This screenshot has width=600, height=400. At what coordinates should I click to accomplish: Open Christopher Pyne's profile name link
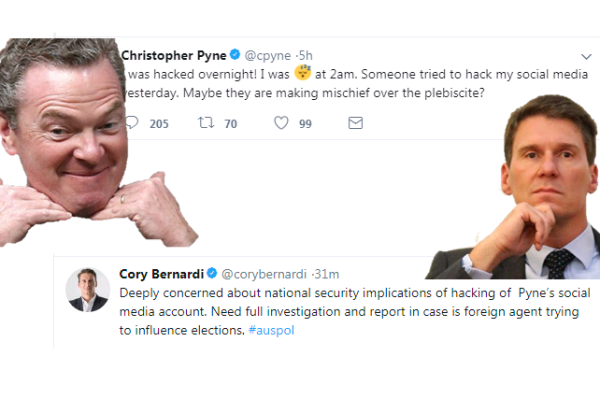(171, 54)
